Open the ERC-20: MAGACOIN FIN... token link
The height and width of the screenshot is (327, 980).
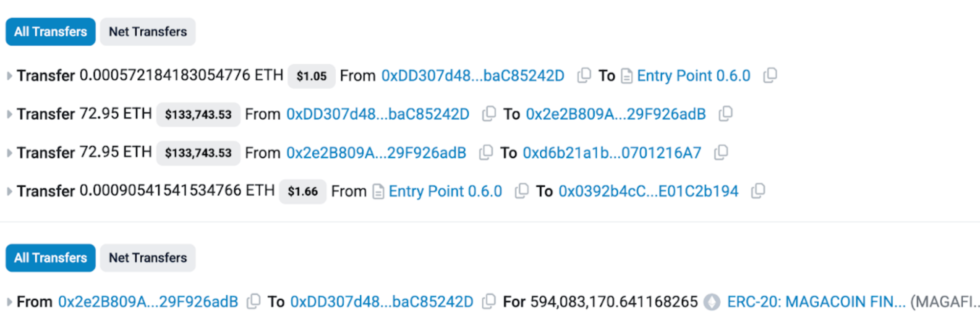click(x=816, y=302)
